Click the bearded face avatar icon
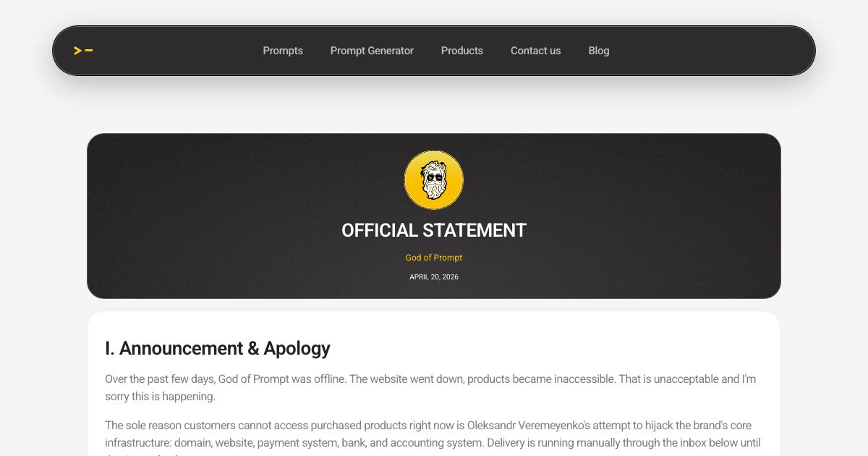 [434, 180]
